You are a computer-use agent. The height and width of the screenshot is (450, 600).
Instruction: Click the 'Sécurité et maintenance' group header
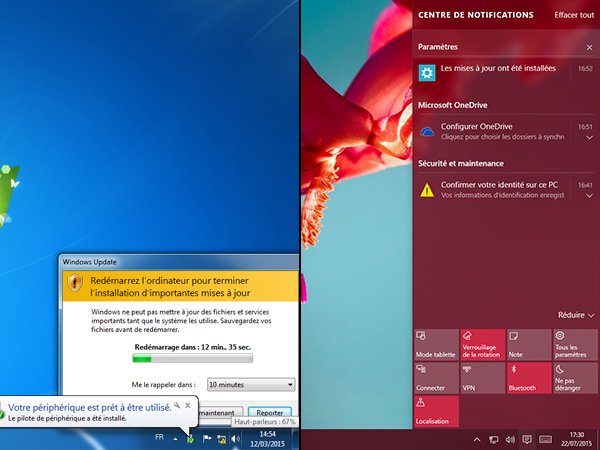click(461, 163)
